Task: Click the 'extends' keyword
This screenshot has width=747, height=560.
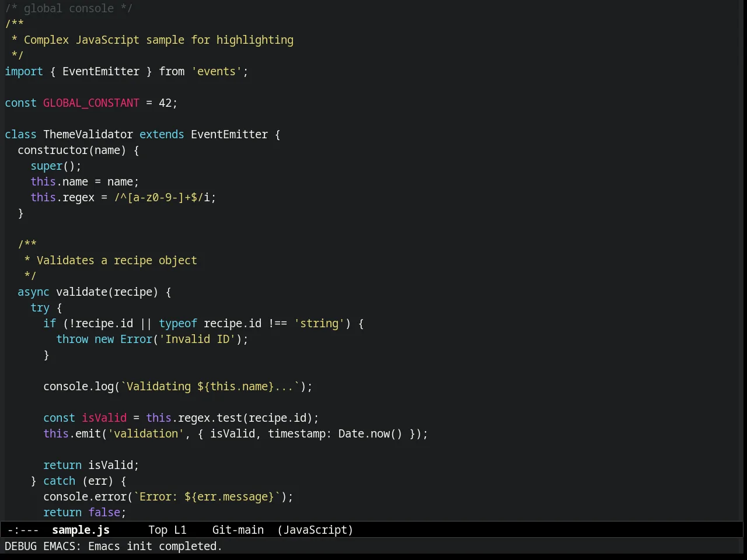Action: (x=162, y=134)
